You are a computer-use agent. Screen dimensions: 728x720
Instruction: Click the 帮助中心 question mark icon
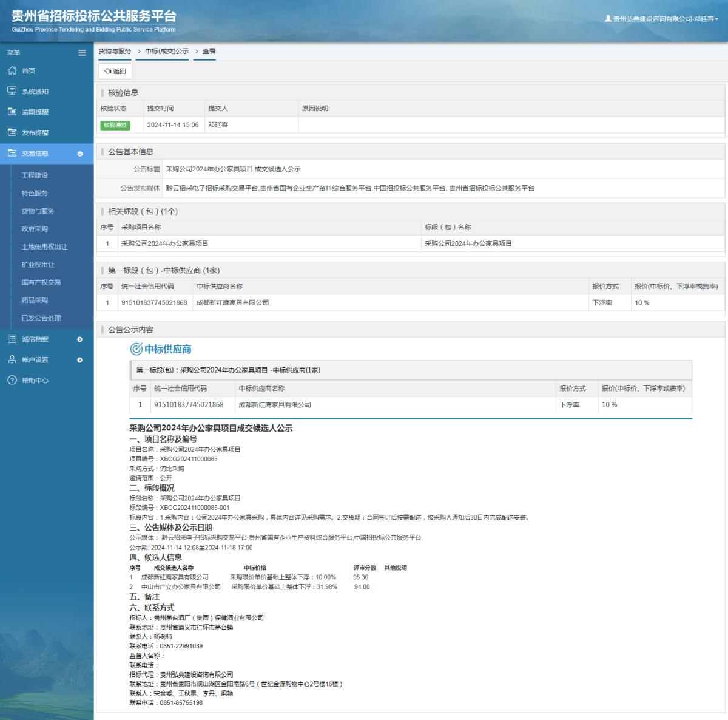coord(12,380)
